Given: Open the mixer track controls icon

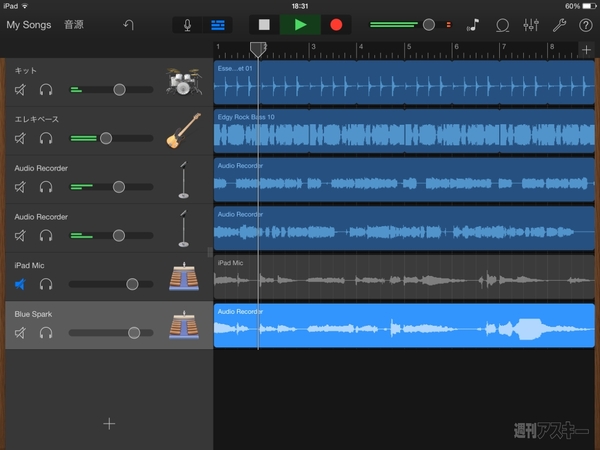Looking at the screenshot, I should coord(531,24).
